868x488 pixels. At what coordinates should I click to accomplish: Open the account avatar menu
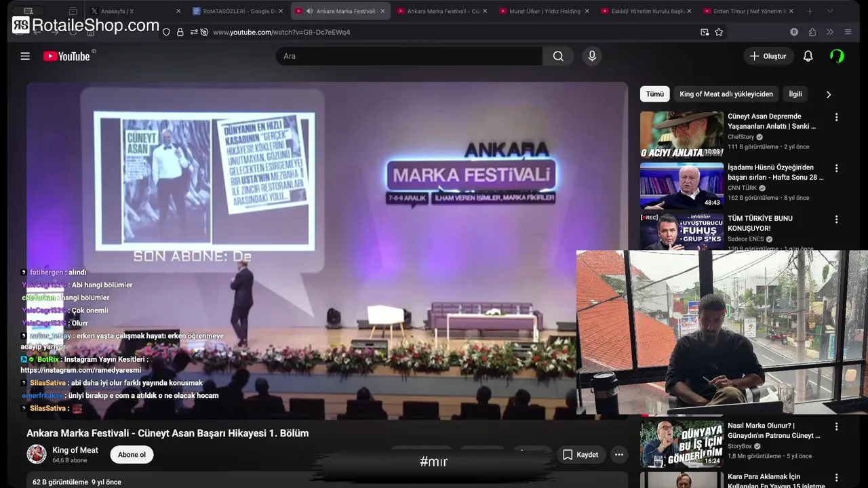pos(837,56)
